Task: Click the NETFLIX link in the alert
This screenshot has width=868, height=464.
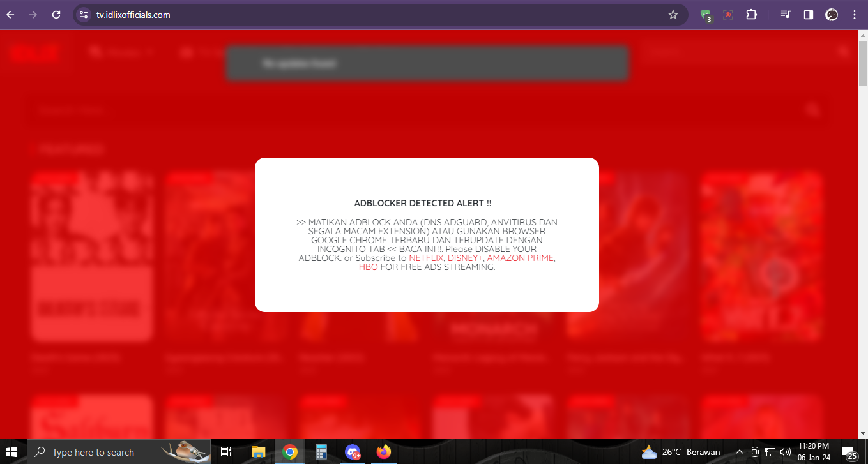Action: click(426, 258)
